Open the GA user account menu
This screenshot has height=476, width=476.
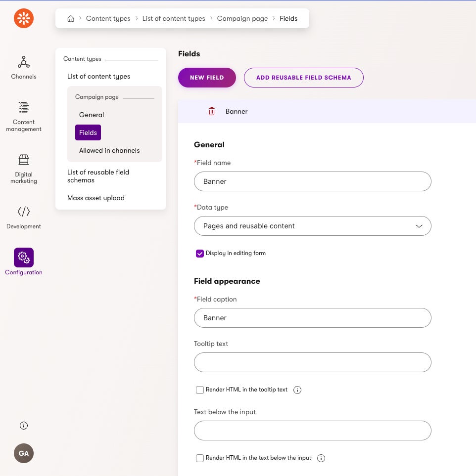pos(24,453)
